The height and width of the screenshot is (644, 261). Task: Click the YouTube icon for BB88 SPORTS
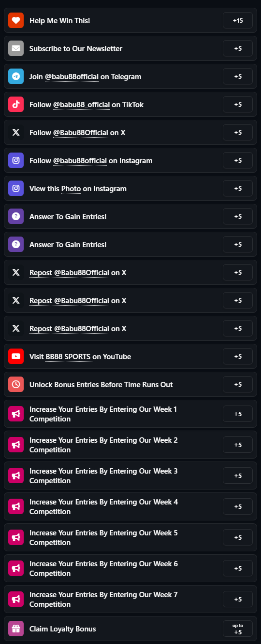pos(16,356)
